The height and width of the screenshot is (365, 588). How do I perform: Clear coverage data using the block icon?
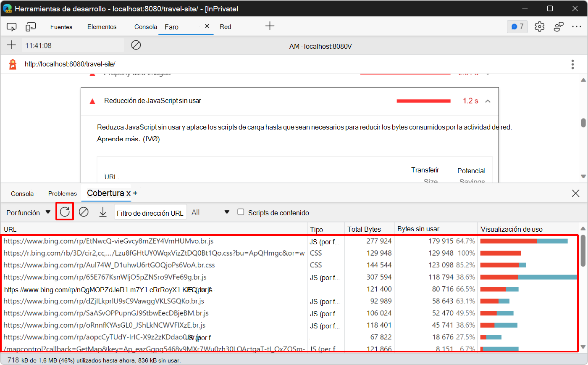click(84, 212)
